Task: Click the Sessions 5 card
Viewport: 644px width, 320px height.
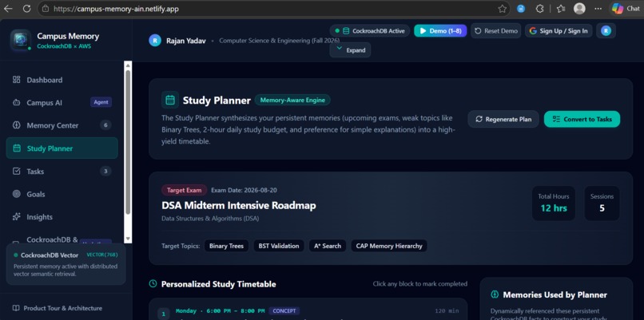Action: (602, 203)
